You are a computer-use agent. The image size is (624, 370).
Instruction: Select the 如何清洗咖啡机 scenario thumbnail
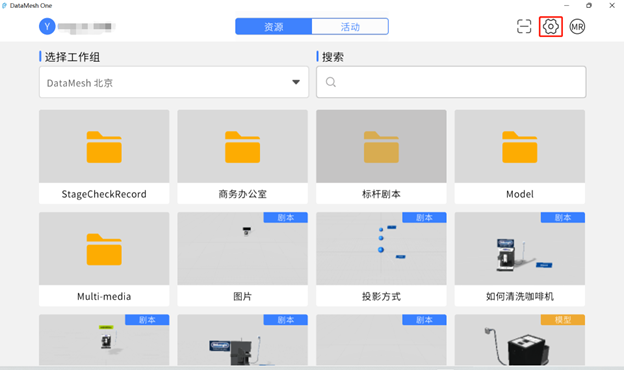[520, 248]
